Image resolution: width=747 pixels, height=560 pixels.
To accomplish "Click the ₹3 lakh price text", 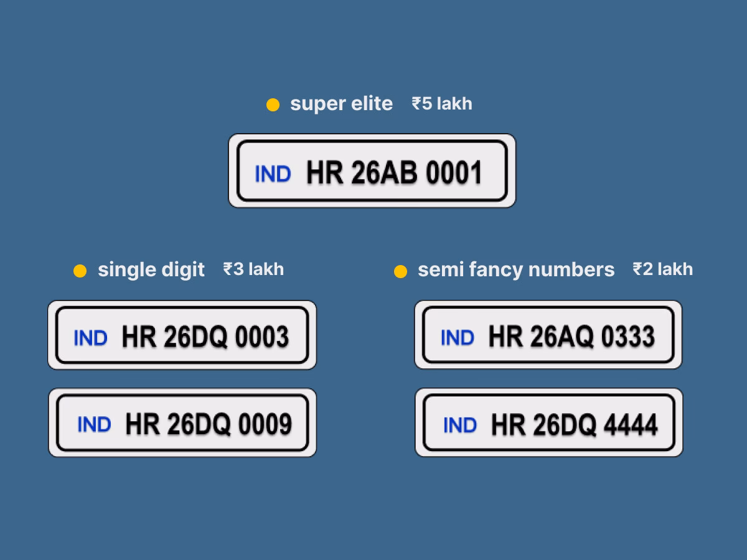I will click(x=253, y=269).
